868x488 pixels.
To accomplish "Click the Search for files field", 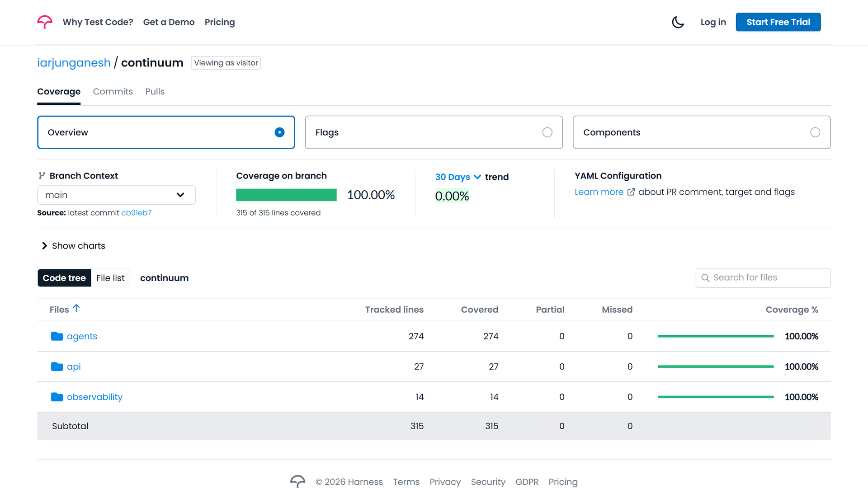I will pos(763,278).
